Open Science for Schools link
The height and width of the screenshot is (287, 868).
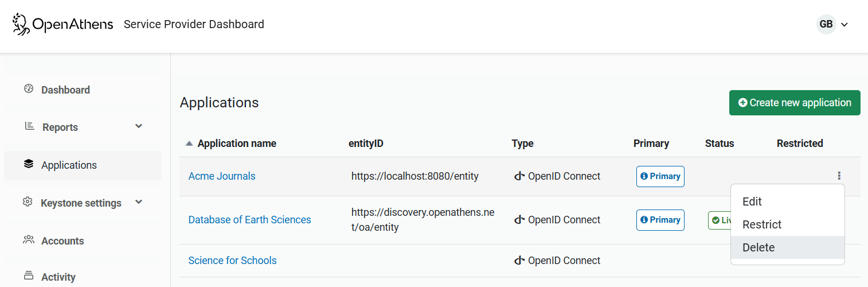tap(232, 261)
